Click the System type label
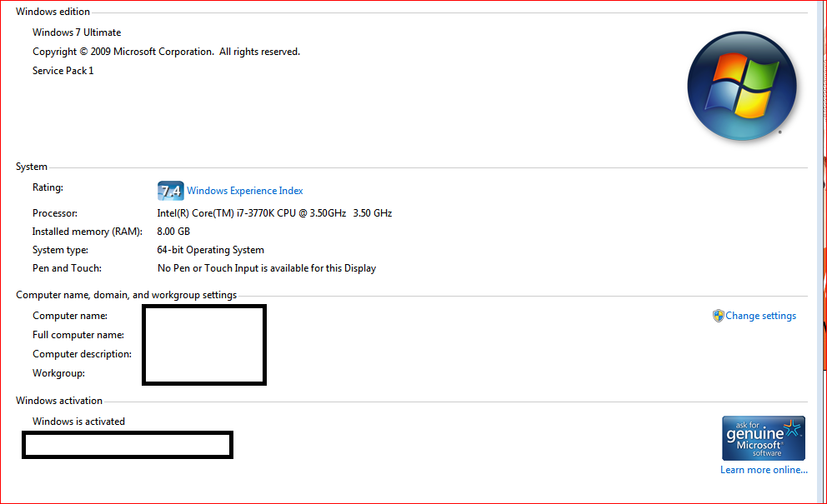This screenshot has width=827, height=504. 60,250
